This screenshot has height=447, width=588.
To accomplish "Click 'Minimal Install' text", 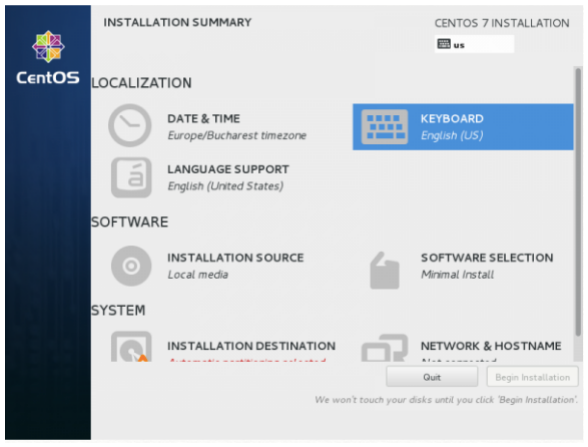I will [457, 274].
